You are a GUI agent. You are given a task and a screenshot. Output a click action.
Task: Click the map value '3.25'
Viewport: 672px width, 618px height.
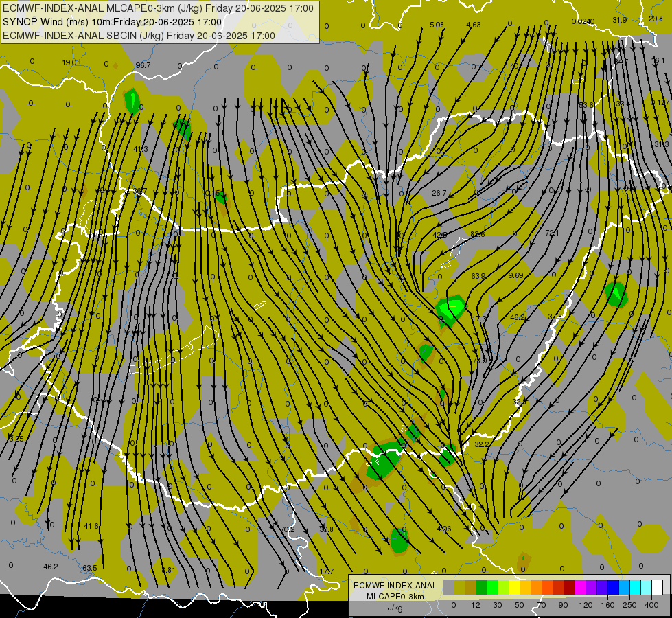click(16, 438)
